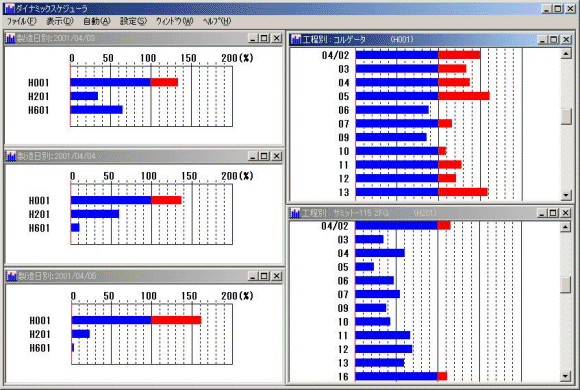
Task: Click chart icon of 工程別 コルゲータ window
Action: point(296,39)
